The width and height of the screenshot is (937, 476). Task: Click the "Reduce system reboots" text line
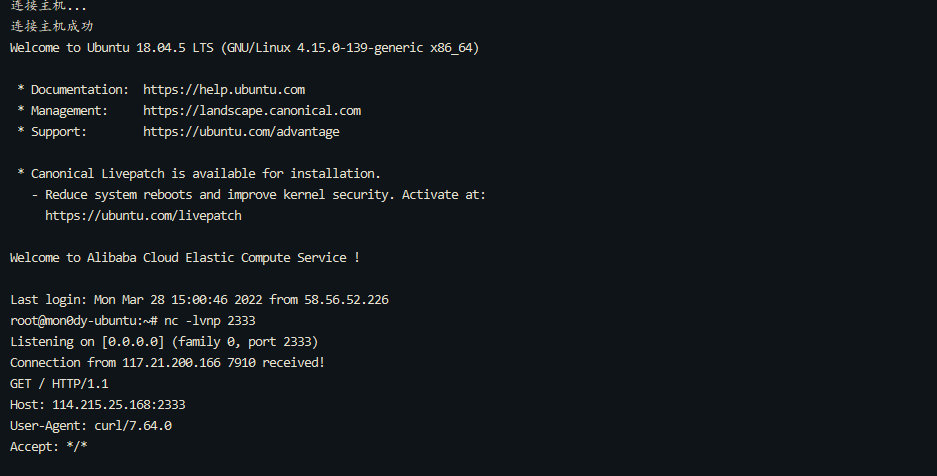pos(265,195)
